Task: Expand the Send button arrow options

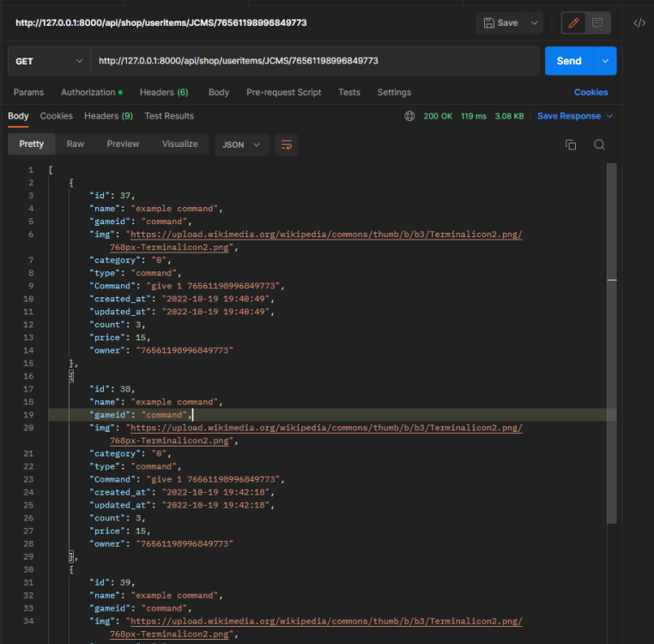Action: (606, 61)
